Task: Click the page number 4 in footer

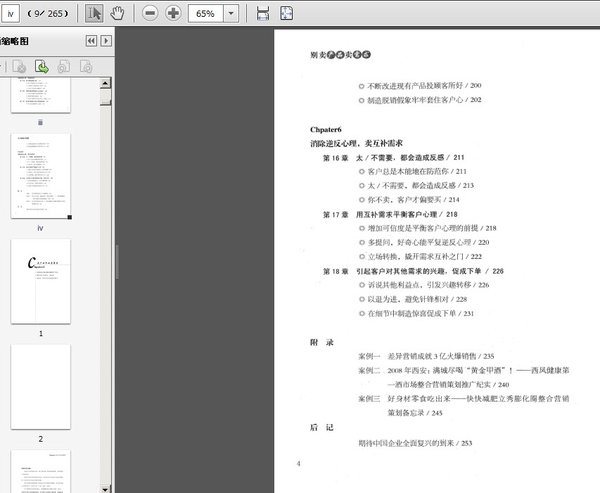Action: click(298, 464)
